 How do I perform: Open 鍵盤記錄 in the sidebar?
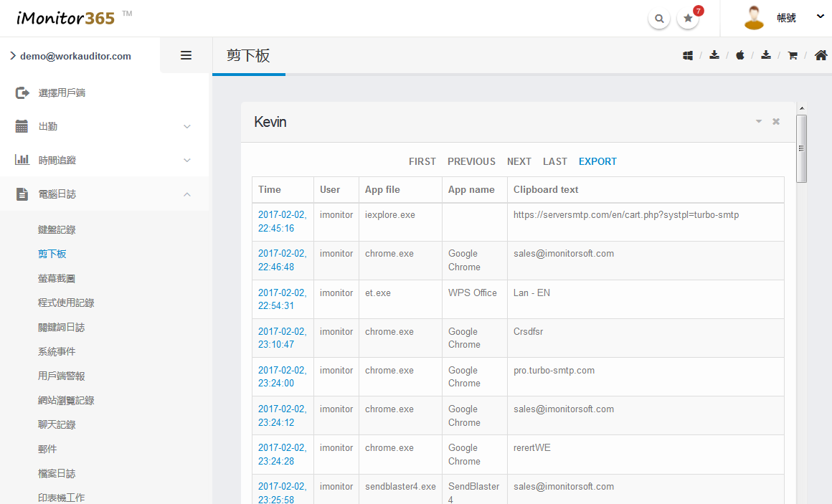pyautogui.click(x=57, y=229)
